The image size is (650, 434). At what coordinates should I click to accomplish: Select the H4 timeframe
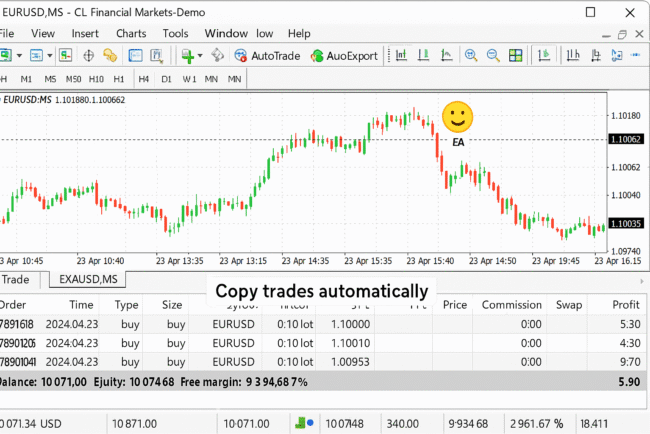coord(144,78)
